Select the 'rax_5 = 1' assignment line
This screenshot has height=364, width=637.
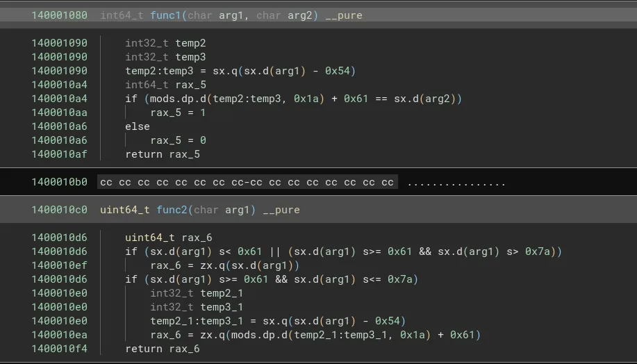click(x=178, y=113)
